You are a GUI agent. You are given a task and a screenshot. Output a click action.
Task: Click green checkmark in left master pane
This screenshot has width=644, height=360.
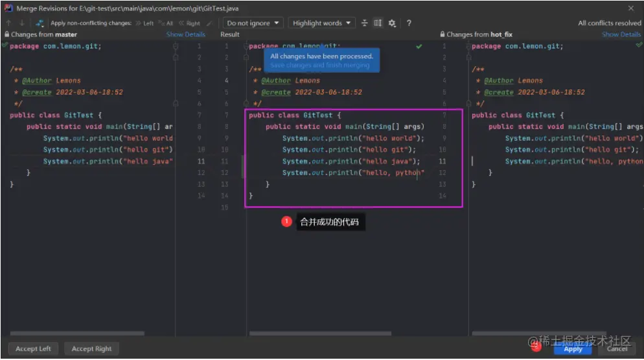(5, 45)
